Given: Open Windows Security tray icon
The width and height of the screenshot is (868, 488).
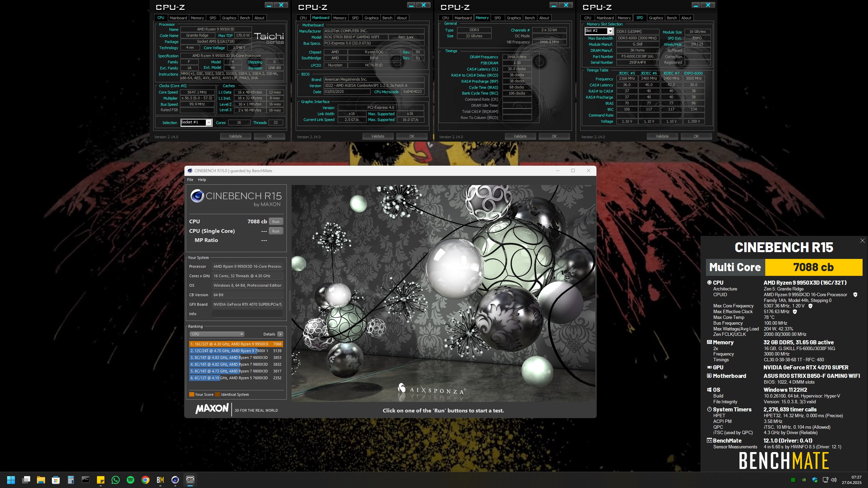Looking at the screenshot, I should tap(815, 480).
